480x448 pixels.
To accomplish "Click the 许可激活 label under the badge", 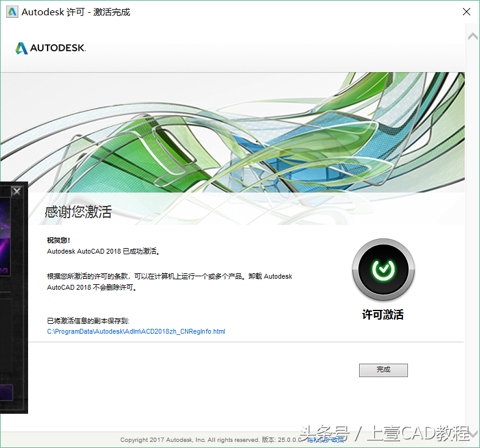I will (x=383, y=315).
